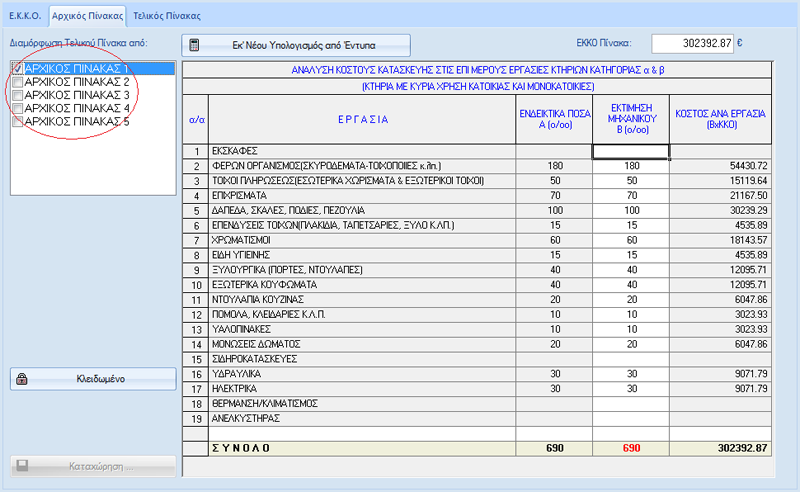Screen dimensions: 800x492
Task: Toggle the Κλειδωμένο lock button
Action: pos(93,379)
